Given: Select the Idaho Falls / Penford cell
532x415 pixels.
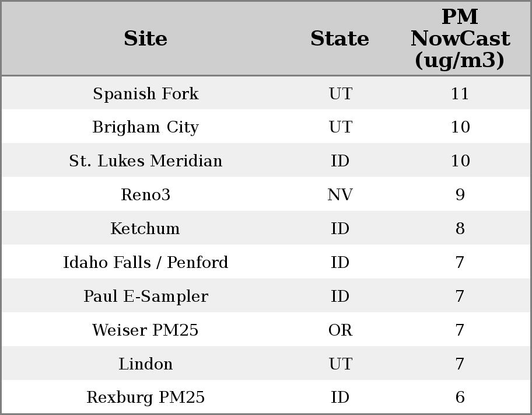Looking at the screenshot, I should pos(146,263).
